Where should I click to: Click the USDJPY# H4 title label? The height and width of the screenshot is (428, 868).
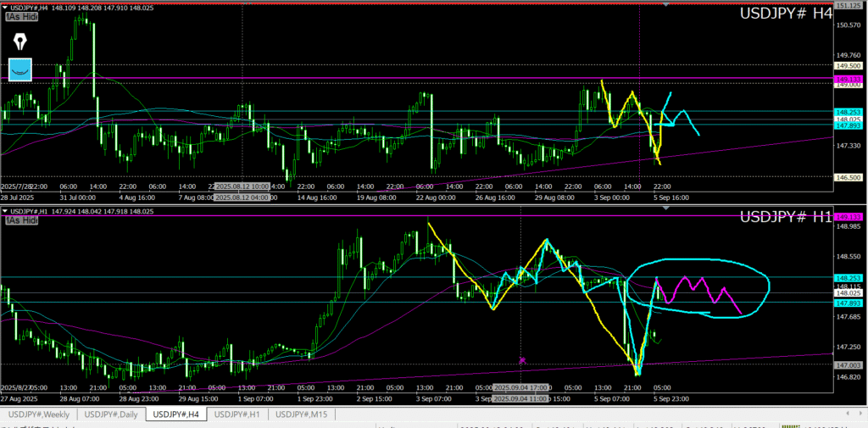point(787,14)
